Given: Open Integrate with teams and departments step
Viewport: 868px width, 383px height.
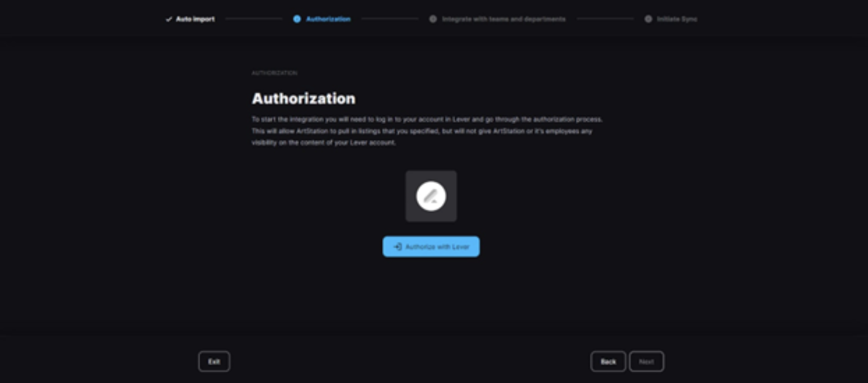Looking at the screenshot, I should (x=504, y=19).
